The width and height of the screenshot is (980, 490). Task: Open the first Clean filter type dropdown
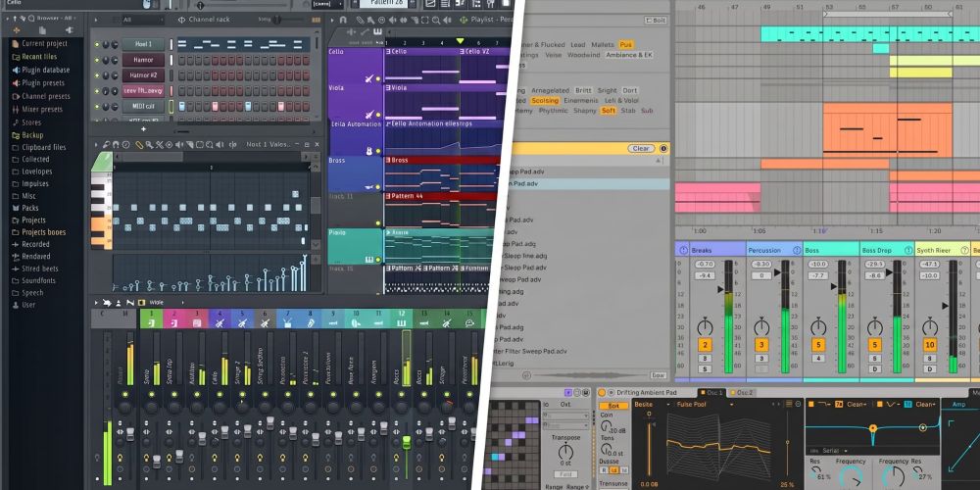click(x=857, y=405)
